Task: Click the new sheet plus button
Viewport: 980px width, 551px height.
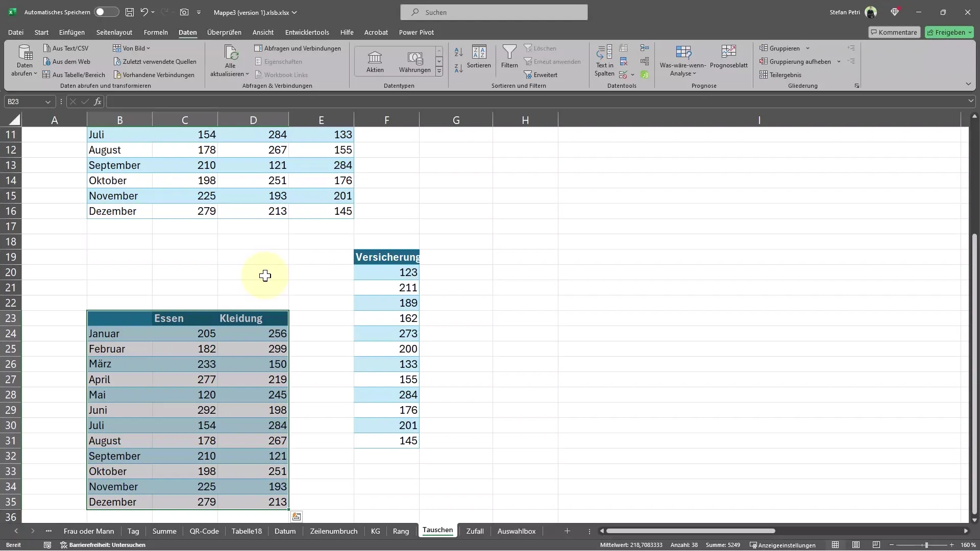Action: (567, 531)
